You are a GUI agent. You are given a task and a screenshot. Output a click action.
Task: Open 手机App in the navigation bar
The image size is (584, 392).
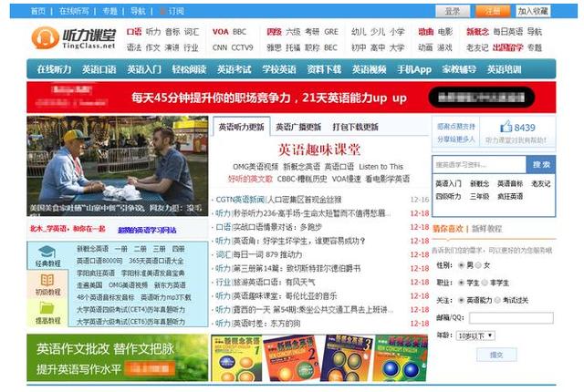tap(413, 69)
